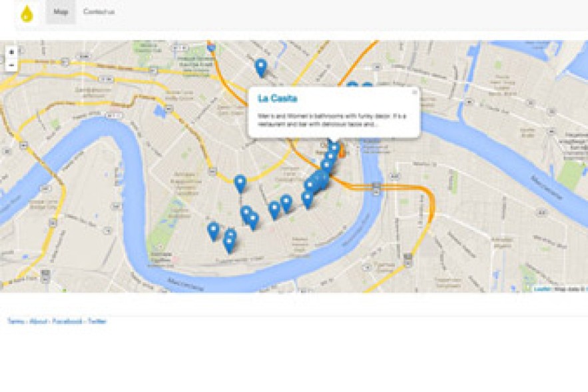Image resolution: width=588 pixels, height=392 pixels.
Task: Select the Map tab in navbar
Action: (61, 11)
